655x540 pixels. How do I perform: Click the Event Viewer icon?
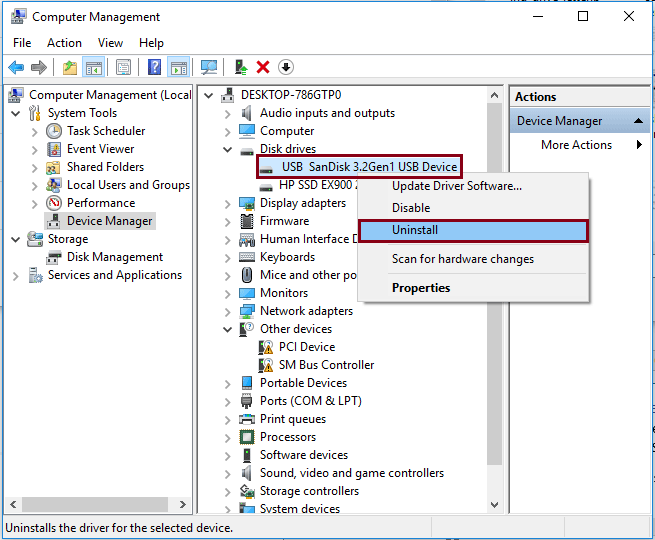click(x=54, y=149)
